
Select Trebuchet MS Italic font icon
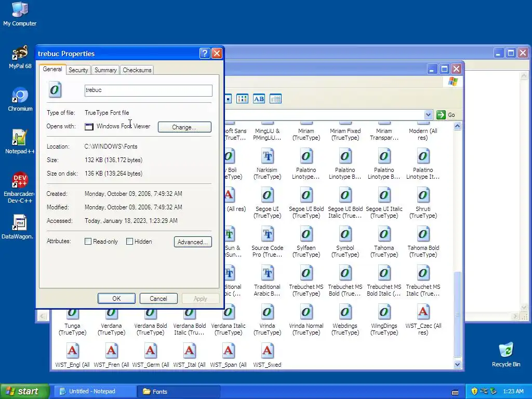point(423,281)
